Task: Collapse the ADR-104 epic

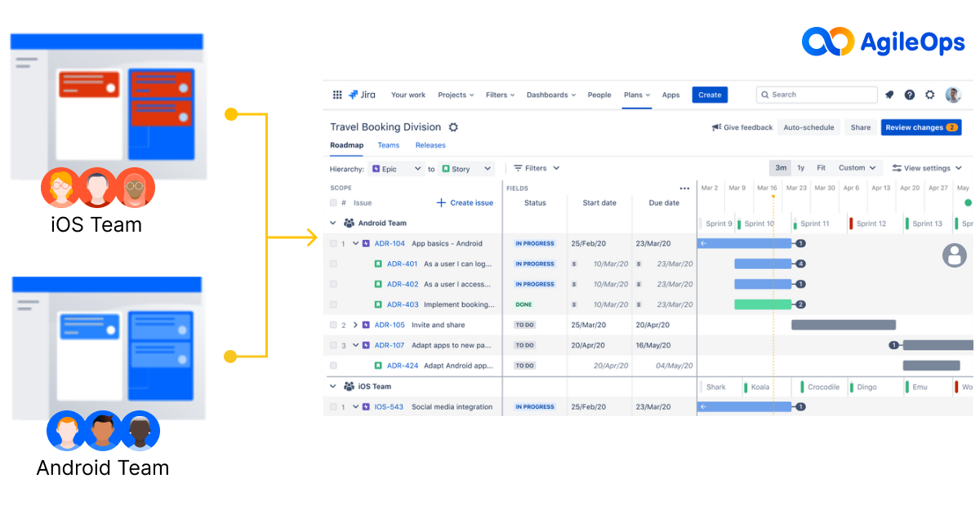Action: pos(356,244)
